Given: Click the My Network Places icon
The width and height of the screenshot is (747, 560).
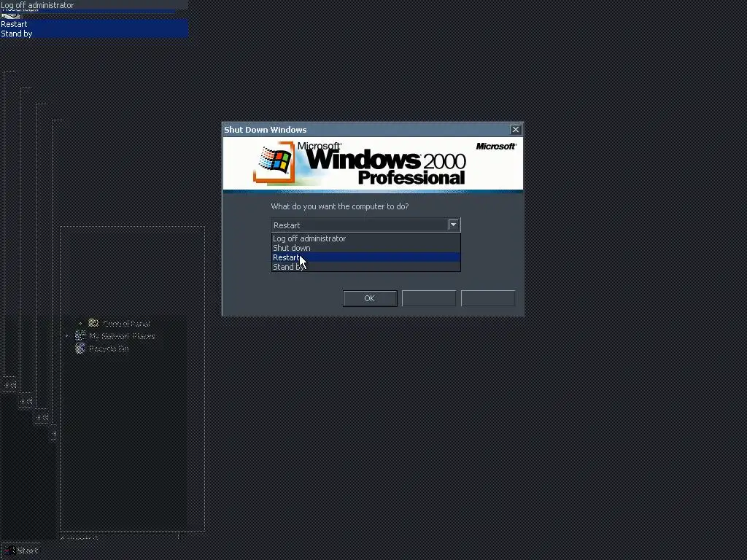Looking at the screenshot, I should click(x=80, y=335).
